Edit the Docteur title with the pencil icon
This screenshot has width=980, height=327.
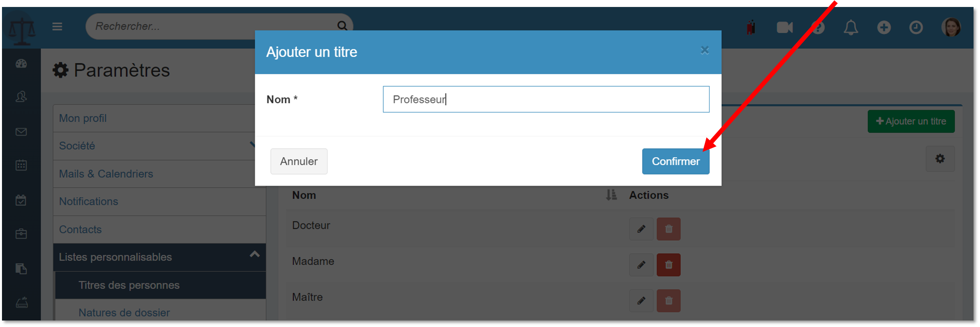point(641,229)
